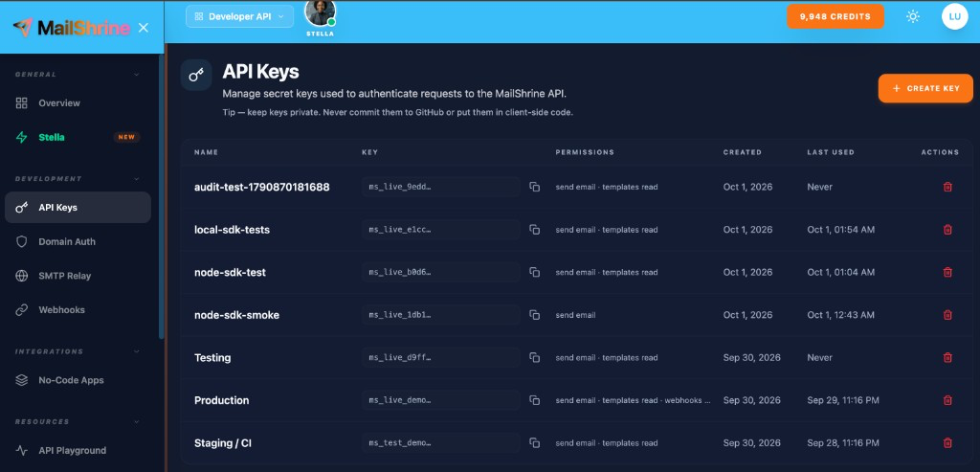
Task: Select API Keys in the sidebar
Action: pyautogui.click(x=78, y=208)
